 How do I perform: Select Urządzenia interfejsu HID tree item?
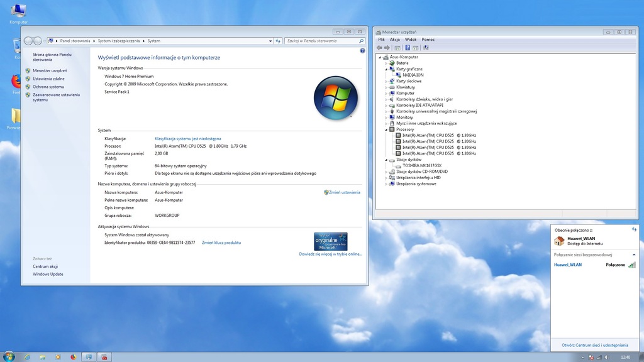pos(418,178)
